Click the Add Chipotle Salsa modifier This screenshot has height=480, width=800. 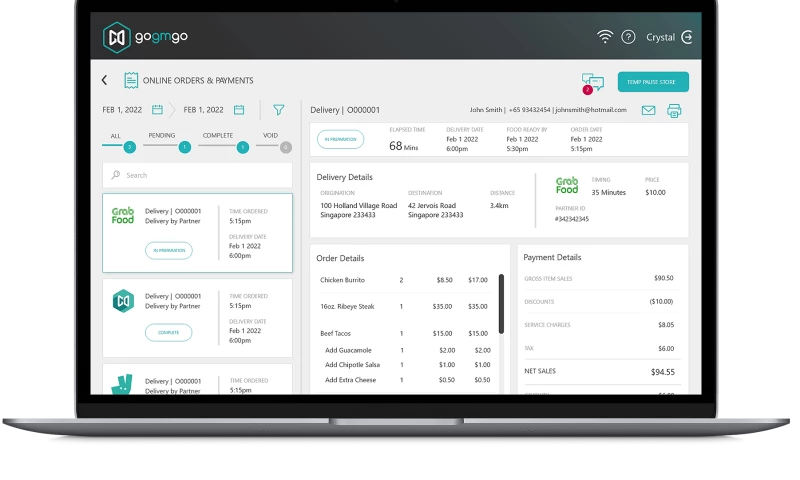click(353, 365)
